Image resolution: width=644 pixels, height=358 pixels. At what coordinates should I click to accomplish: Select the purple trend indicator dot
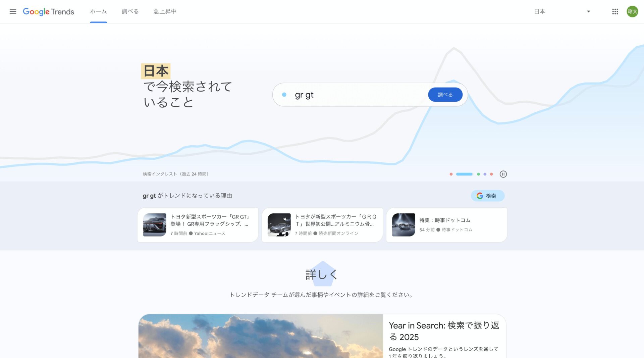[x=484, y=174]
